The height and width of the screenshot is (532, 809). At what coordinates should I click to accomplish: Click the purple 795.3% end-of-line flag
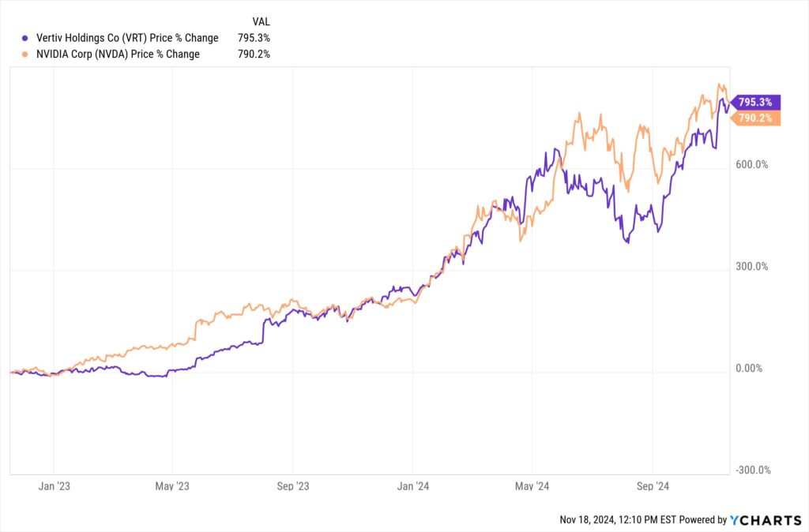(x=757, y=102)
